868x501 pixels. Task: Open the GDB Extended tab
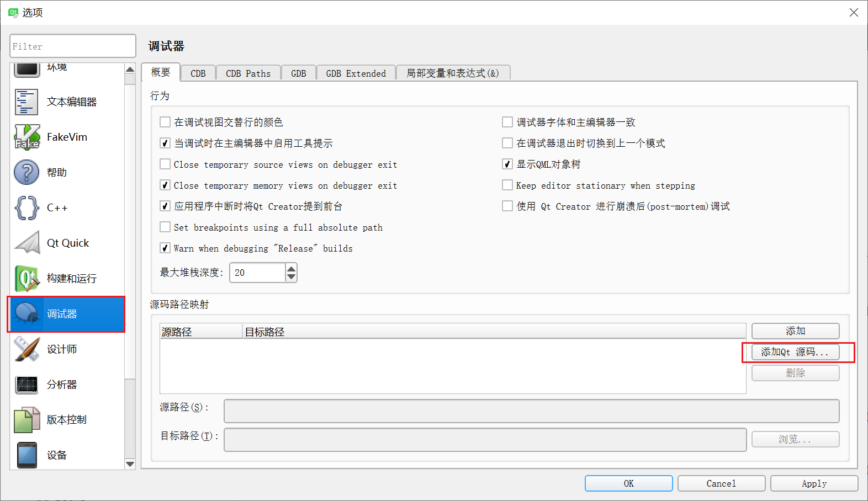pos(356,73)
